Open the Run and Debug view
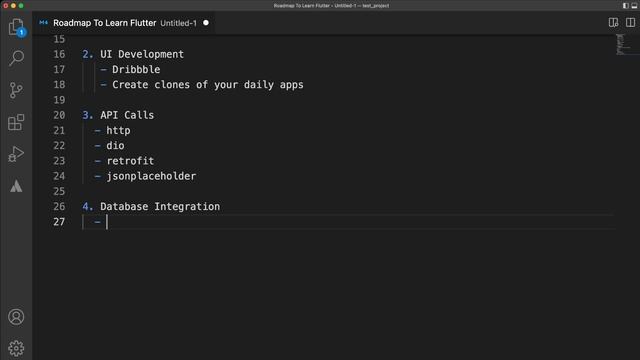Viewport: 640px width, 360px height. [16, 154]
